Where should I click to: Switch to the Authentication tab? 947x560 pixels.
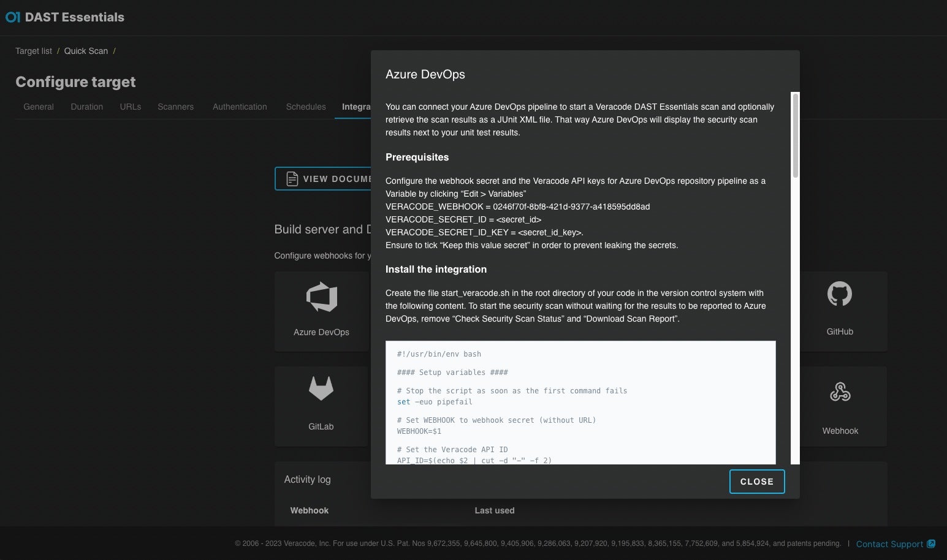tap(240, 107)
